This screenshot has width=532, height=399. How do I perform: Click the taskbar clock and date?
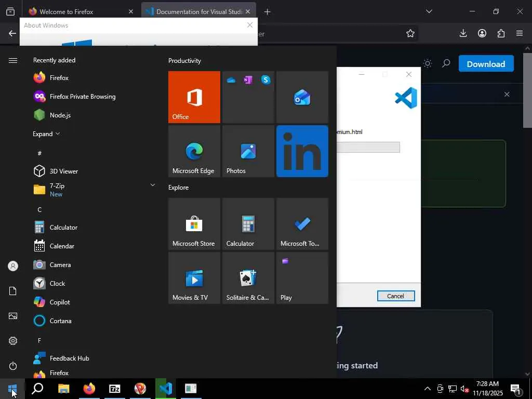487,389
